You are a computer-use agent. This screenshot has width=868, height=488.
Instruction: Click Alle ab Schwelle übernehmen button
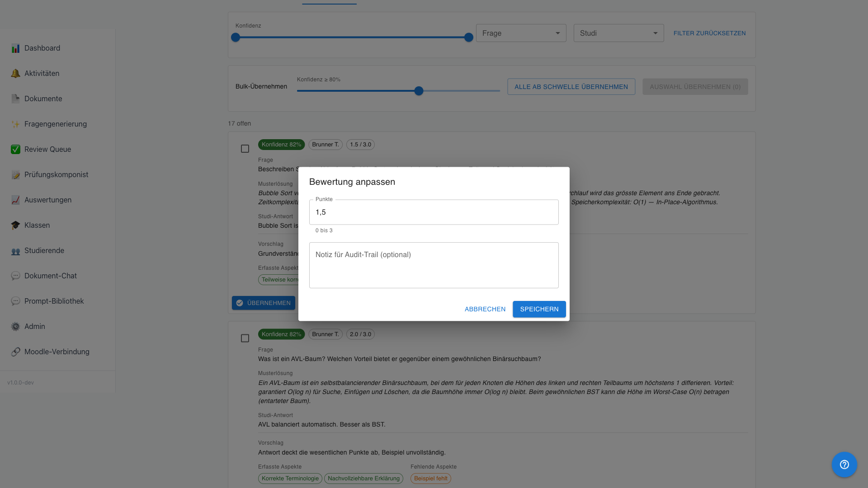click(571, 87)
